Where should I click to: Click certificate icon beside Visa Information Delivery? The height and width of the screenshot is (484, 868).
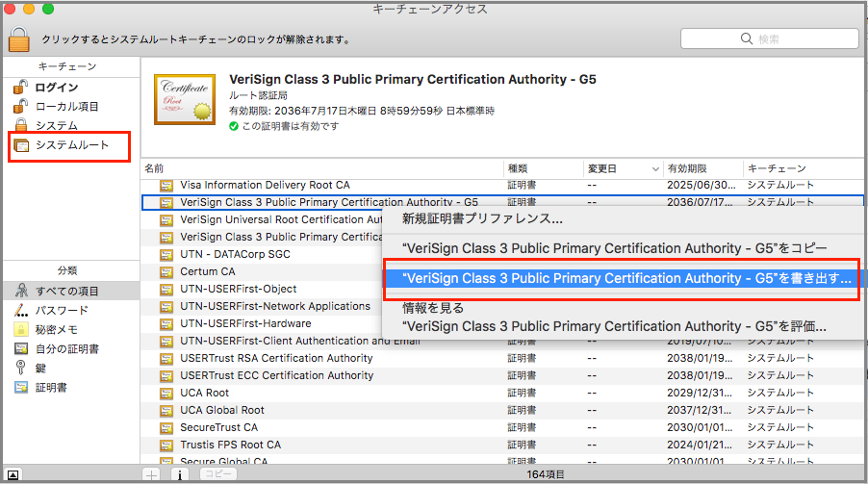166,186
